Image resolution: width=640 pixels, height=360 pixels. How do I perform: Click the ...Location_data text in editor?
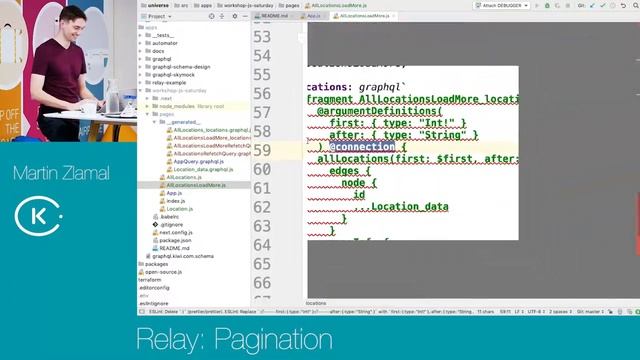(x=401, y=207)
